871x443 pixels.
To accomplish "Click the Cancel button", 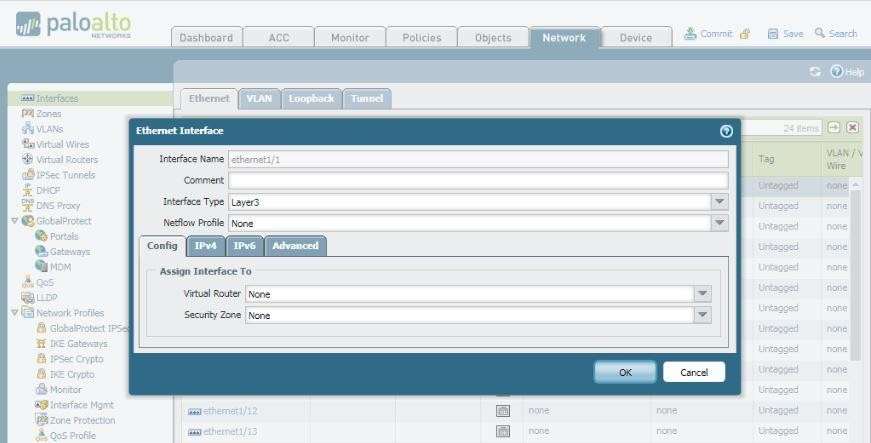I will [x=693, y=372].
